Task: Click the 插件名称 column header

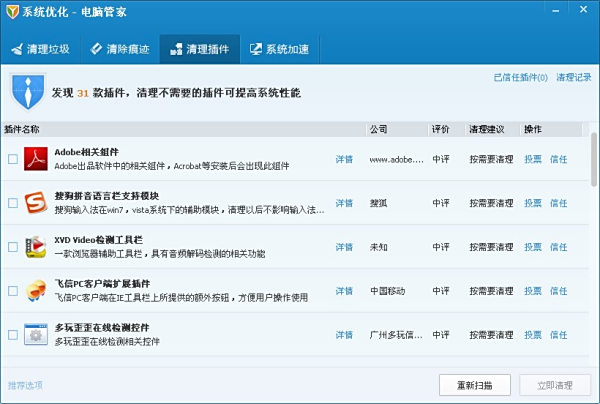Action: [184, 129]
